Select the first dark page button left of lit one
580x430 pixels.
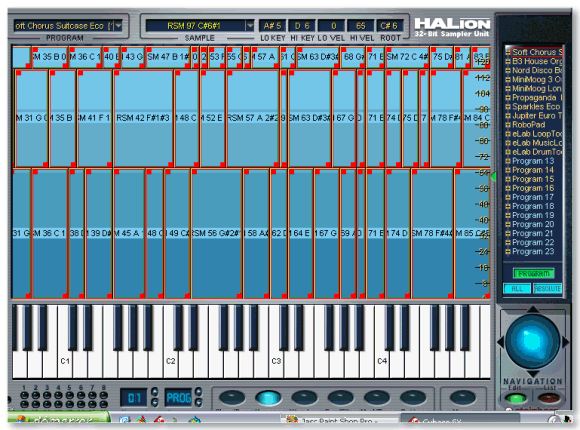232,398
